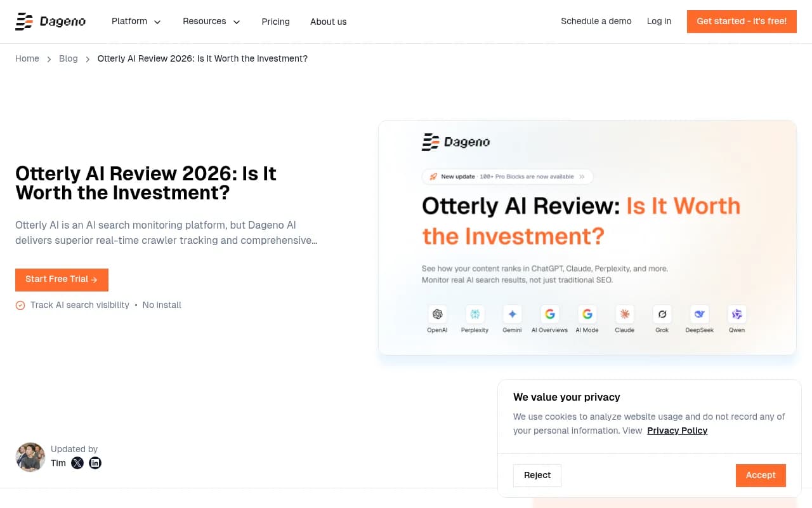The image size is (812, 508).
Task: Click the author name Tim
Action: tap(58, 463)
